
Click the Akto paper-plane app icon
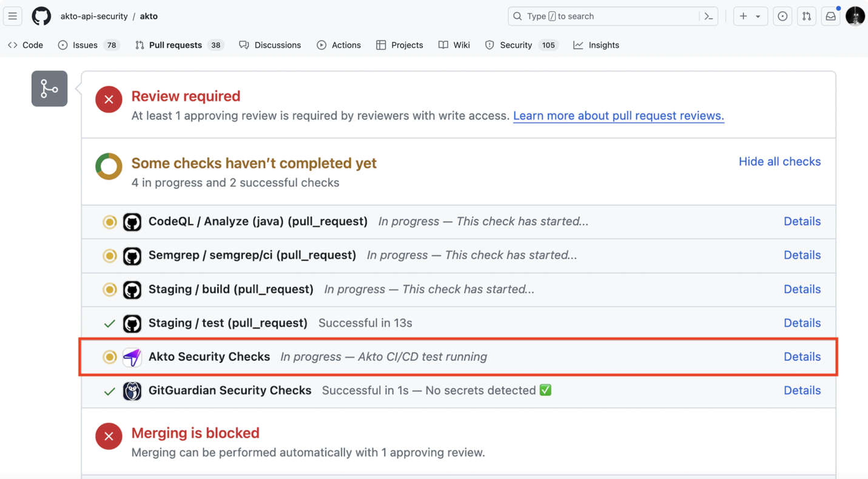click(132, 357)
